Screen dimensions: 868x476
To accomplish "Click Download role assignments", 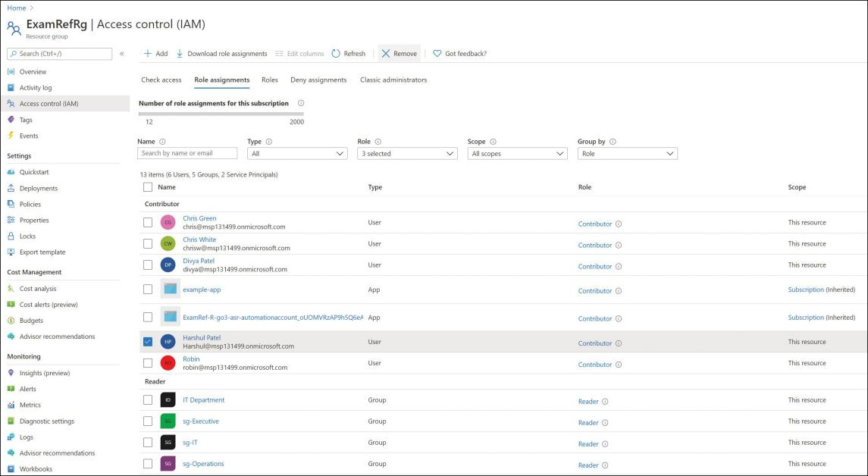I will [x=221, y=54].
